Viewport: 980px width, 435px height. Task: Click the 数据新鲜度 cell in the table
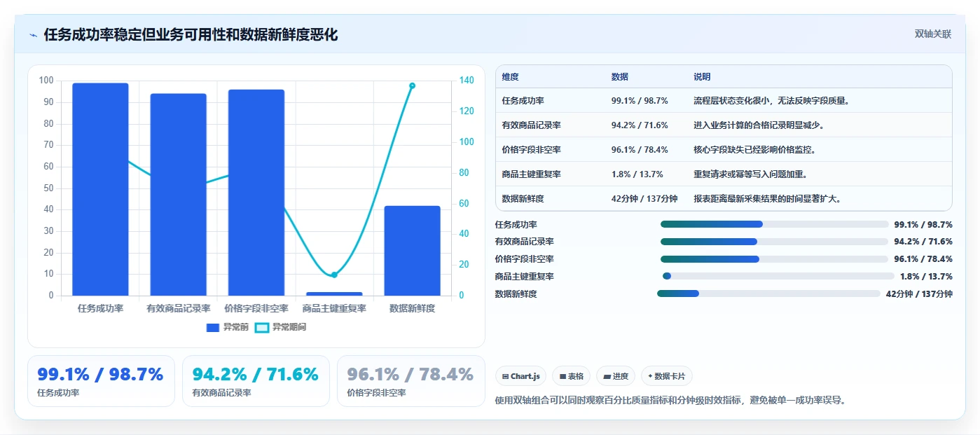523,199
